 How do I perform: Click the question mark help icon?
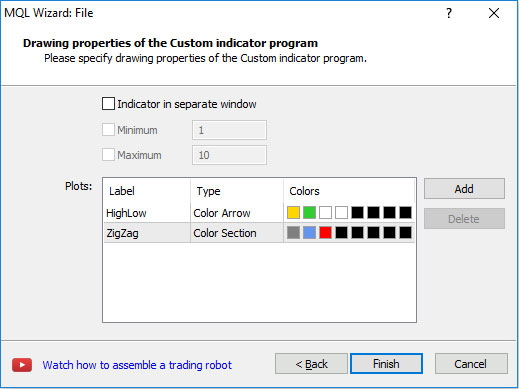[x=449, y=13]
